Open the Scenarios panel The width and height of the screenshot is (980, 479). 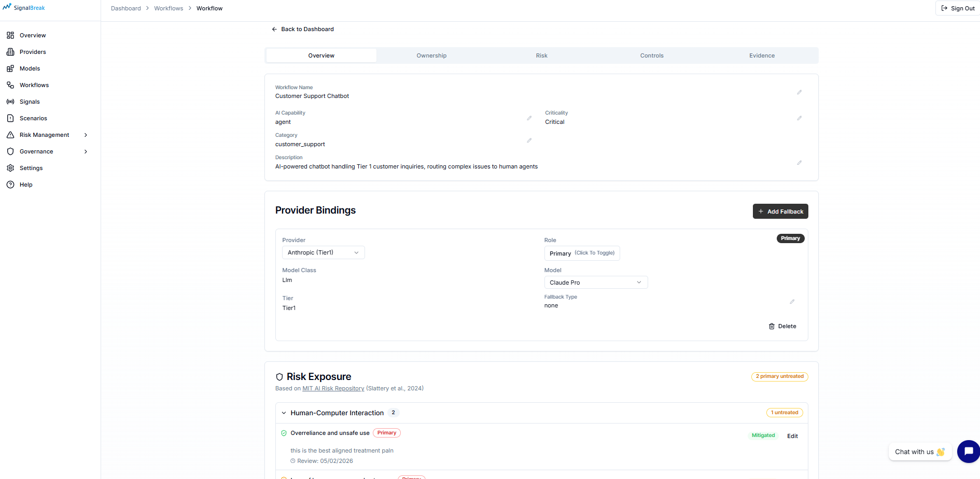33,118
